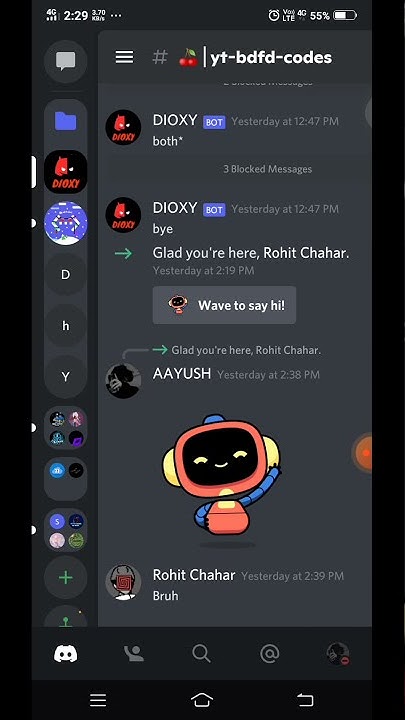Screen dimensions: 405x720
Task: Open direct messages speech bubble icon
Action: coord(66,61)
